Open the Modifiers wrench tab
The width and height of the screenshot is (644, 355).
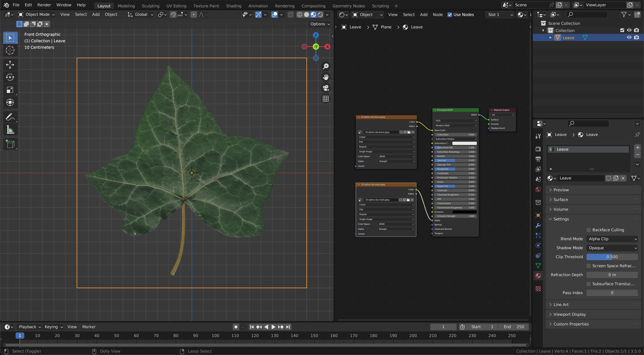tap(538, 225)
